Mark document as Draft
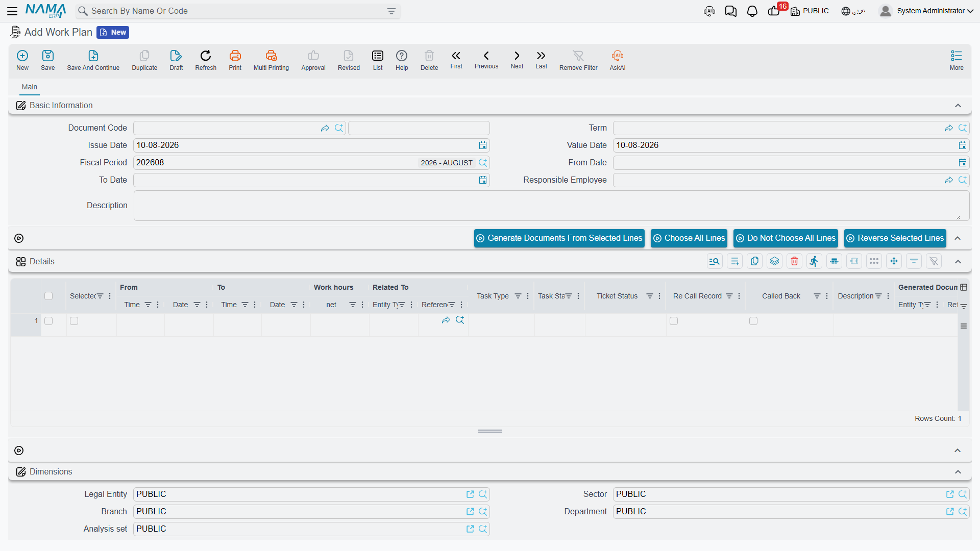980x551 pixels. 176,60
